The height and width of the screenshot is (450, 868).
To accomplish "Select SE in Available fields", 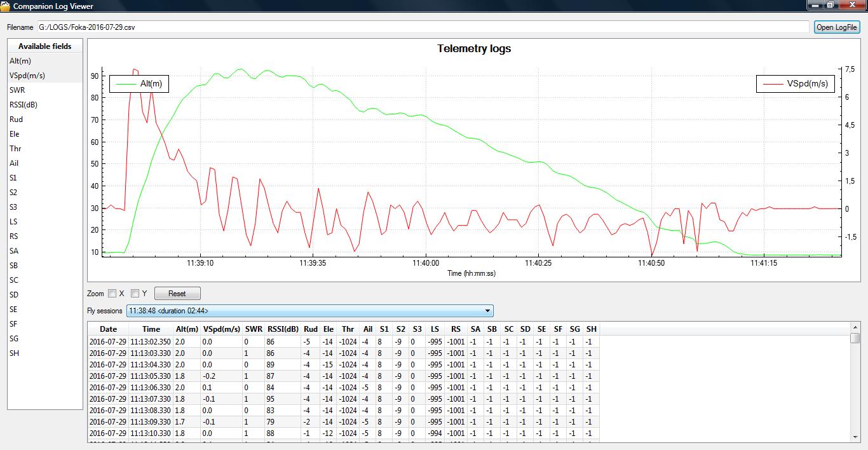I will coord(45,310).
